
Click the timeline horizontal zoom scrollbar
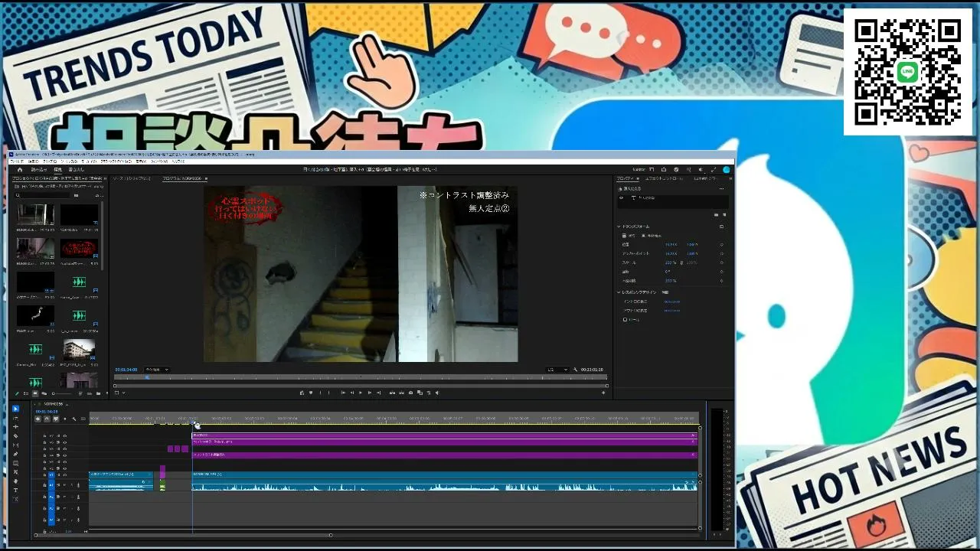(x=183, y=535)
